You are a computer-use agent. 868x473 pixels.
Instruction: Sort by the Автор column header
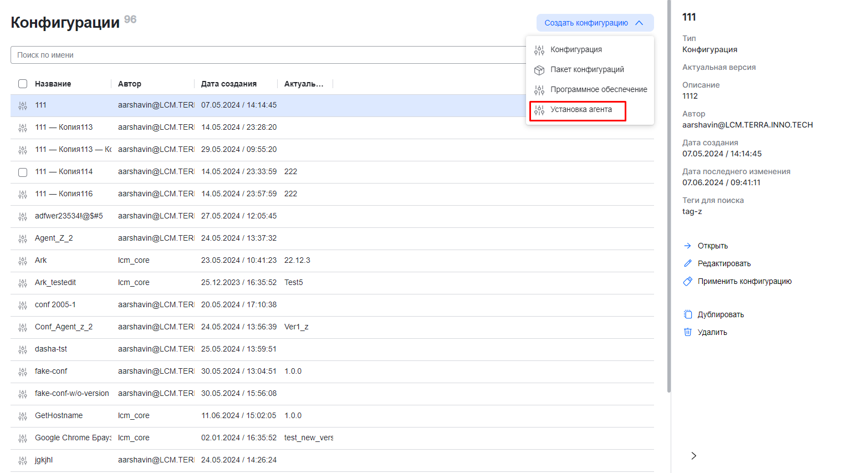click(130, 84)
